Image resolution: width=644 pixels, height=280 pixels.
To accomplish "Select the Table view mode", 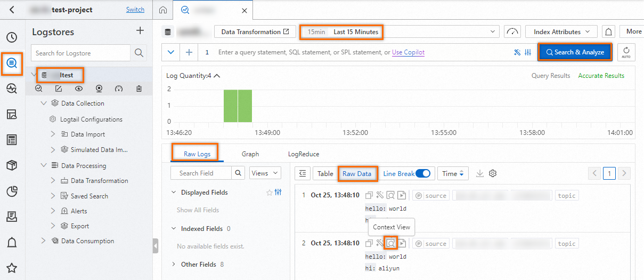I will tap(325, 173).
